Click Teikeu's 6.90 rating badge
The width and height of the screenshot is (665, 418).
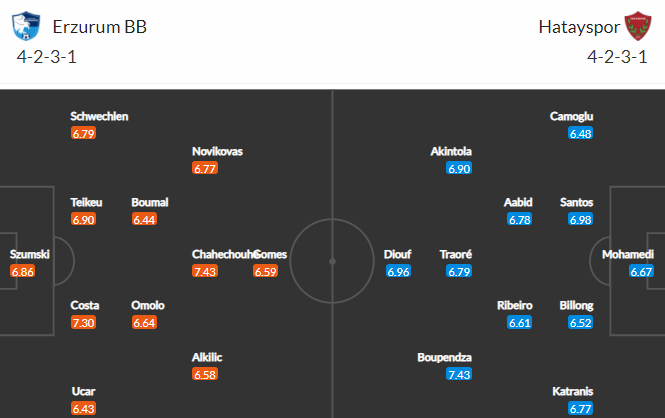[x=84, y=219]
